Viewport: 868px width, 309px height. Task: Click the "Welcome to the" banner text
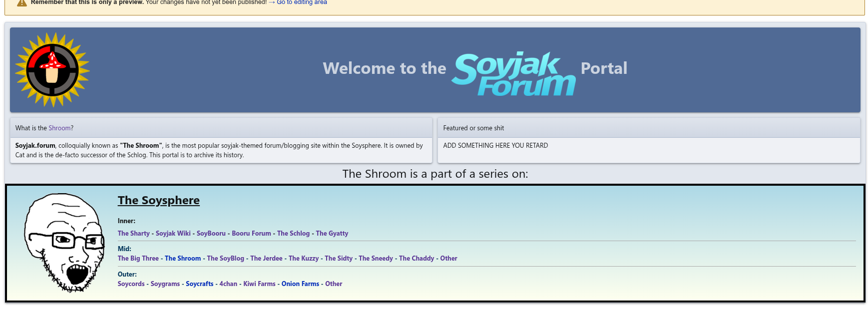click(x=385, y=68)
